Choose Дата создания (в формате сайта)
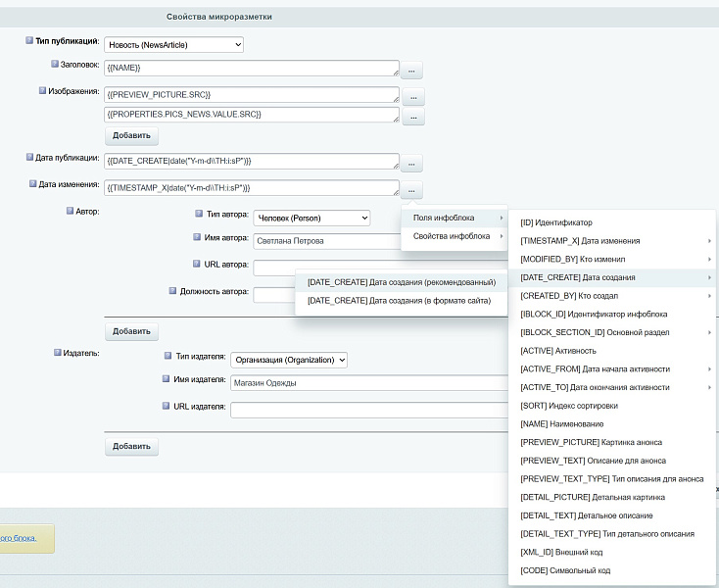 (x=399, y=301)
